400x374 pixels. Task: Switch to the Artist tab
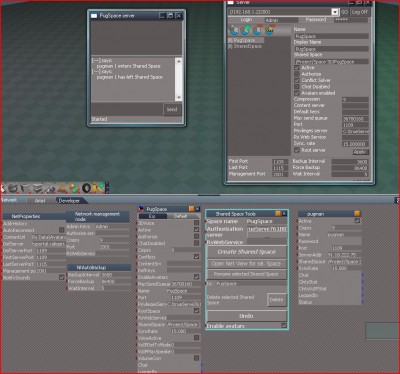click(40, 201)
